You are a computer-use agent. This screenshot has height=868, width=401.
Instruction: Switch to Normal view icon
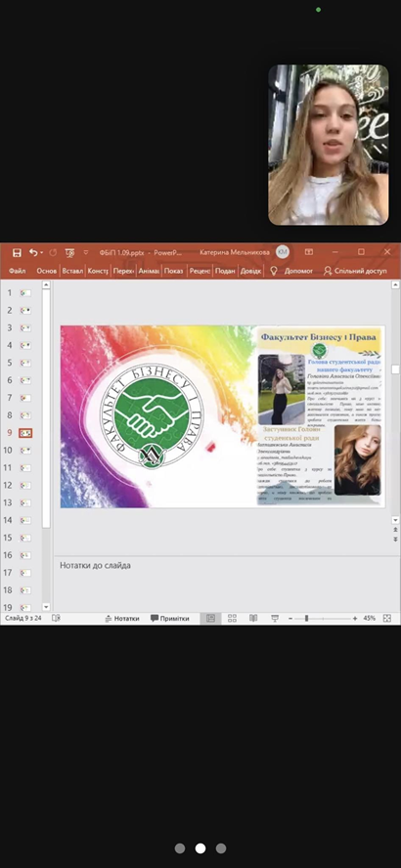[210, 619]
